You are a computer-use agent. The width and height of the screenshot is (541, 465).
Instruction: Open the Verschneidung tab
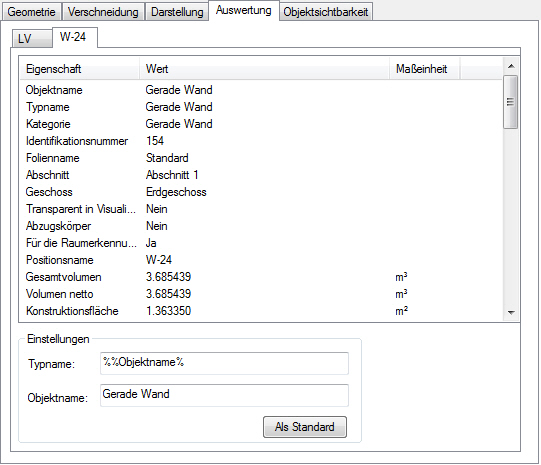(103, 12)
